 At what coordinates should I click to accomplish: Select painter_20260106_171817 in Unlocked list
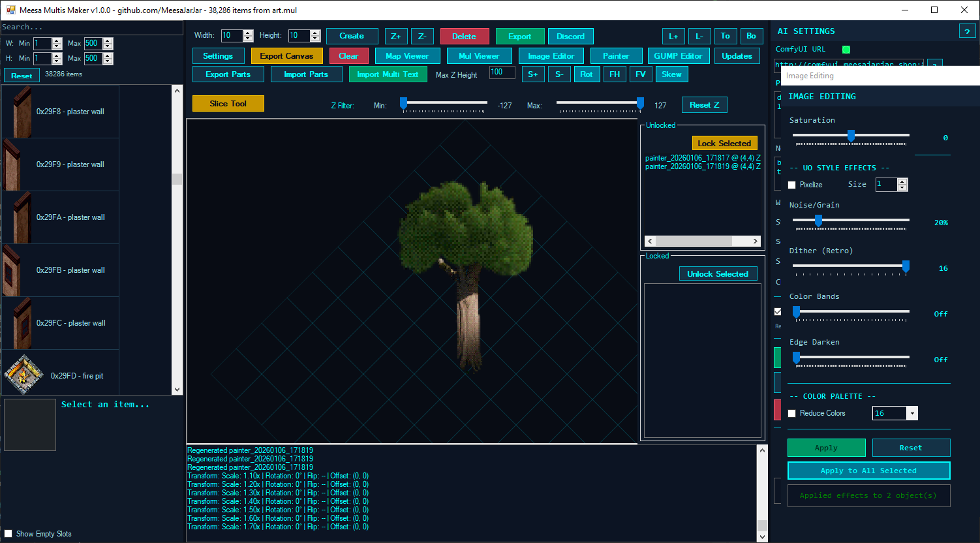[703, 158]
